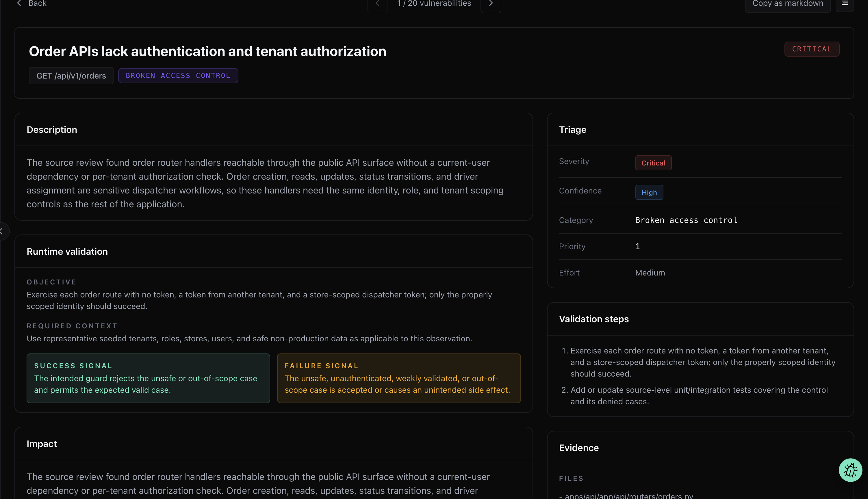Click the SUCCESS SIGNAL box

[x=148, y=378]
